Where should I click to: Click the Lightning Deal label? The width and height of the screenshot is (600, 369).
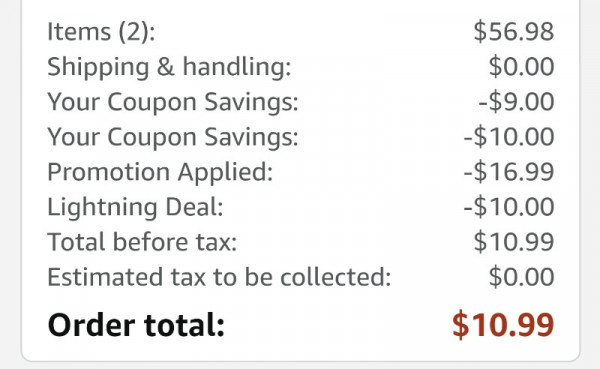[x=135, y=207]
